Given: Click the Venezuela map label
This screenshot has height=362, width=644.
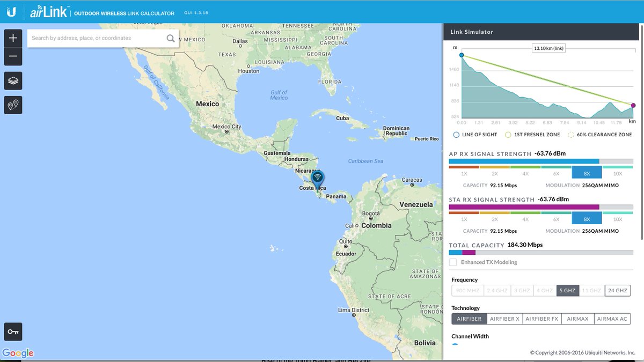Looking at the screenshot, I should [416, 204].
